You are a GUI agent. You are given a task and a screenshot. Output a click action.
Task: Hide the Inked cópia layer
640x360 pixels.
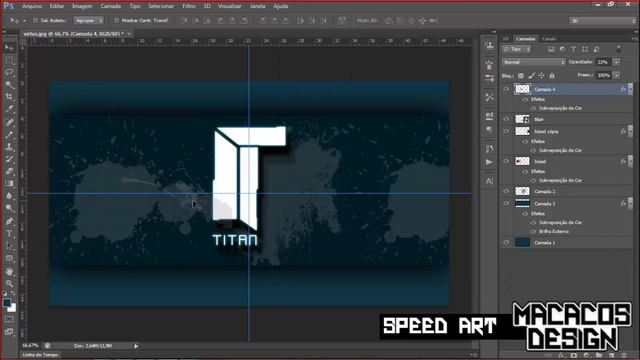[507, 131]
